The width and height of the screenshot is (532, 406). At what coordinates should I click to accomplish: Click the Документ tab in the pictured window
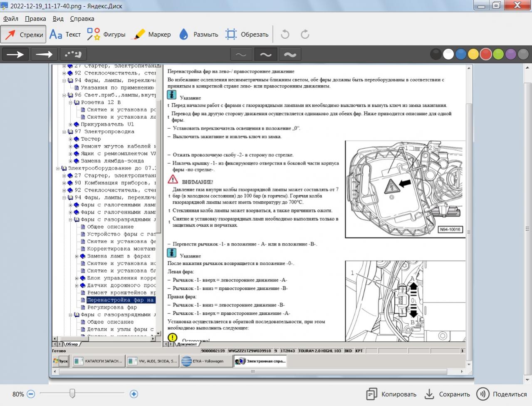tap(187, 344)
